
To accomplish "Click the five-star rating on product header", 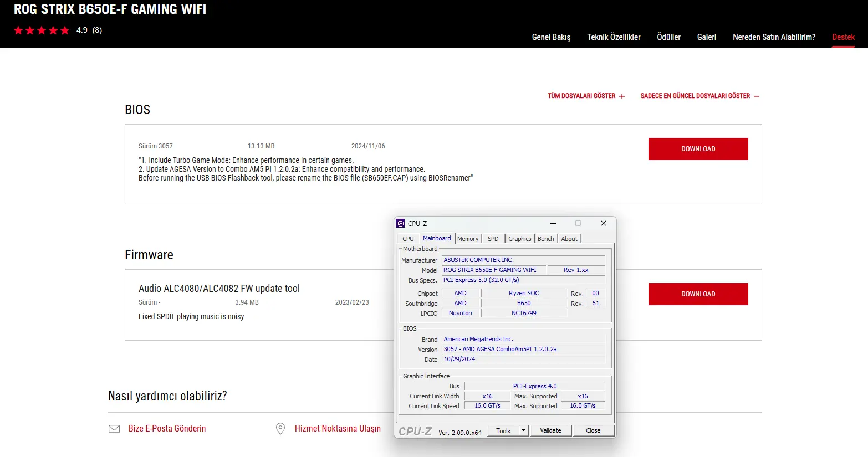I will [x=42, y=30].
